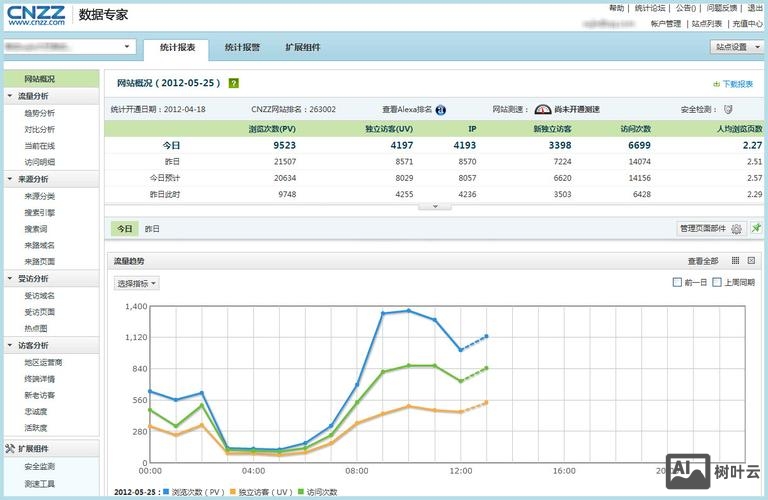Open 当前在线 in the sidebar
Screen dimensions: 768x500
point(40,146)
